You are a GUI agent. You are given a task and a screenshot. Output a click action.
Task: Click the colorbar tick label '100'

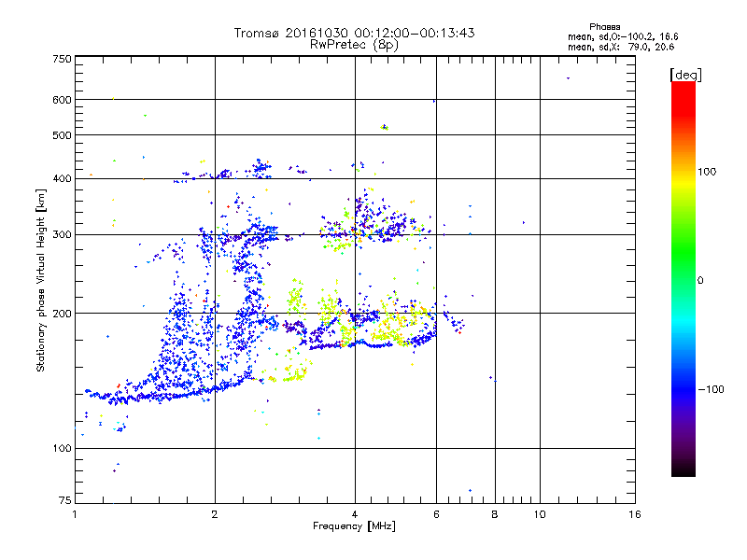point(707,172)
